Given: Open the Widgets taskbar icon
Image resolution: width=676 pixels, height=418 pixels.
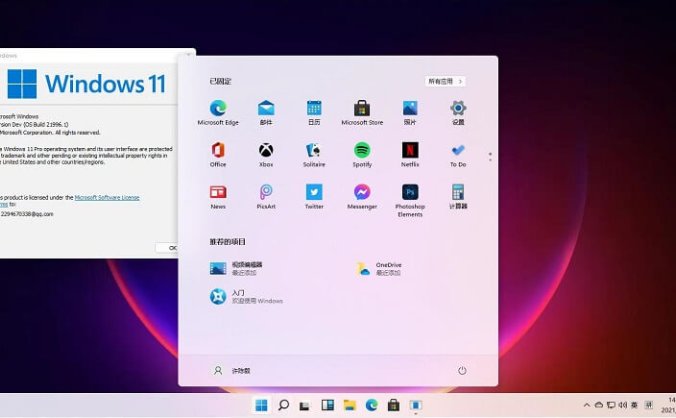Looking at the screenshot, I should click(x=328, y=405).
